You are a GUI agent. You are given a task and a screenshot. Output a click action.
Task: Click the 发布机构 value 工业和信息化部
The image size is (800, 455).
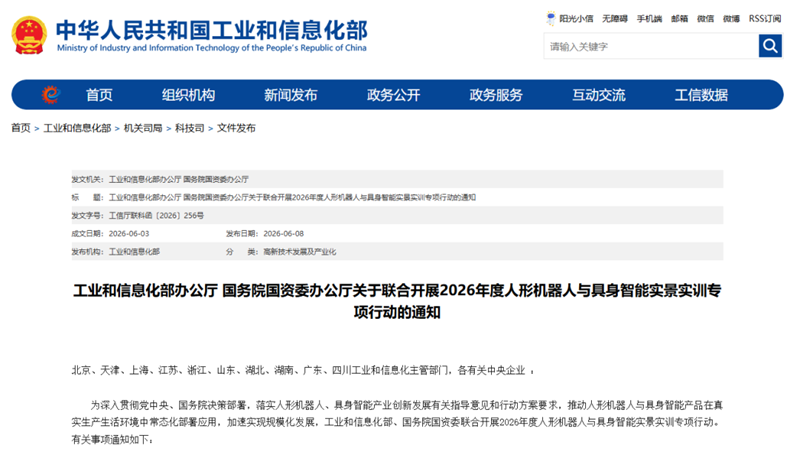134,252
